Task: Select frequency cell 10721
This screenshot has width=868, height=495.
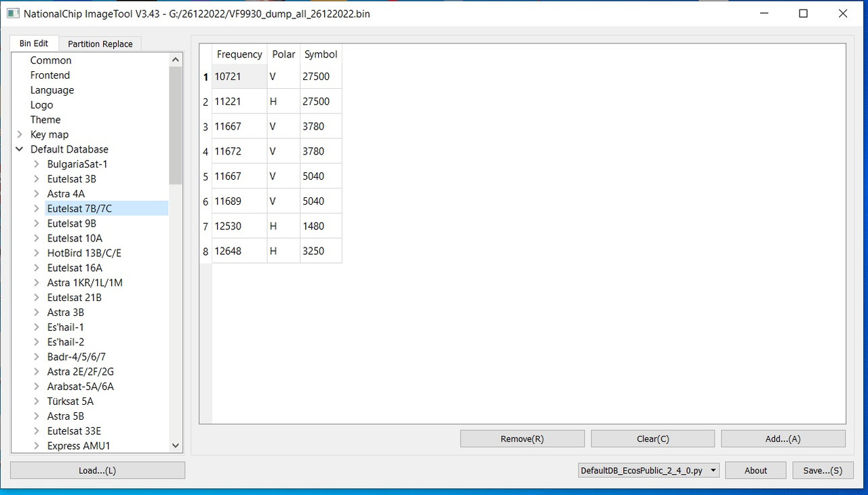Action: click(x=239, y=77)
